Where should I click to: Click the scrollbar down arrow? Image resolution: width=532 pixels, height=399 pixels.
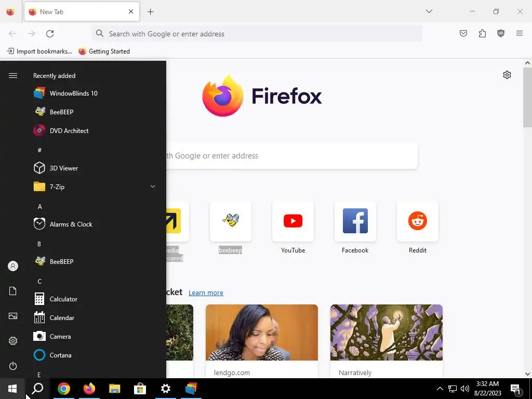pos(527,374)
